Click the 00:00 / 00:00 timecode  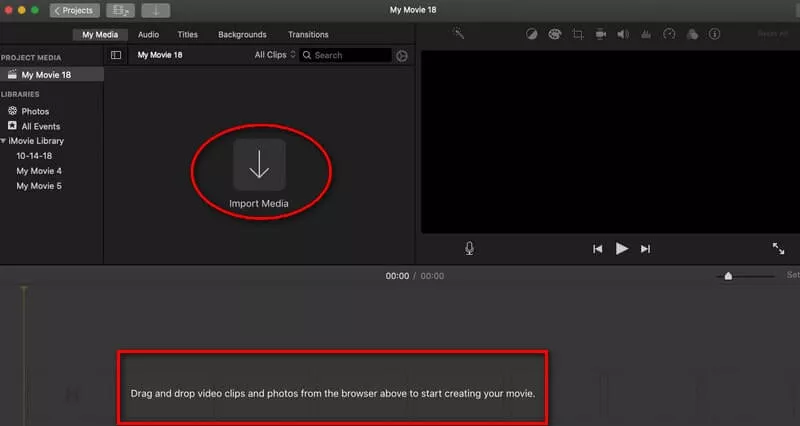point(414,276)
